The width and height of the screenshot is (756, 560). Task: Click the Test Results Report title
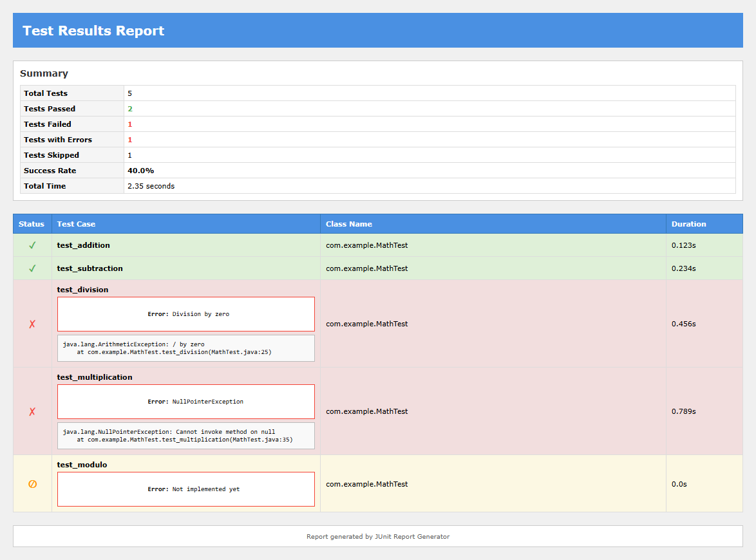pos(93,30)
